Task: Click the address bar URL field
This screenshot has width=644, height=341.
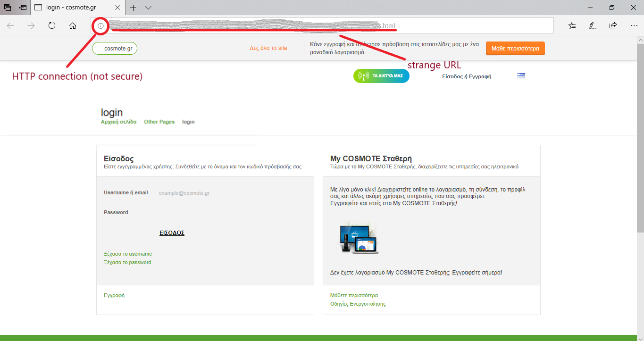Action: (322, 25)
